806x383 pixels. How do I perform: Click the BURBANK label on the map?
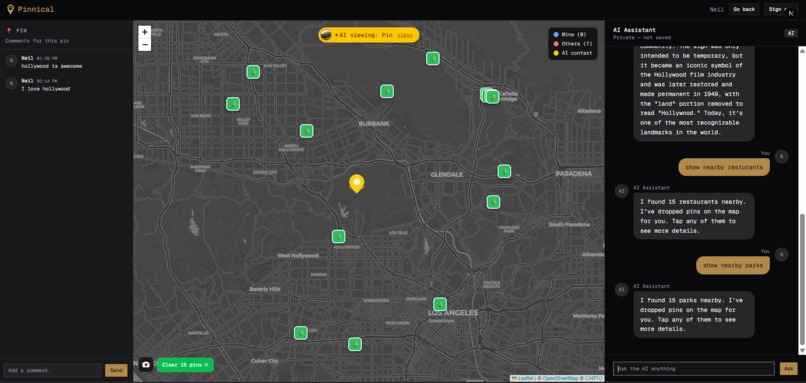point(374,124)
